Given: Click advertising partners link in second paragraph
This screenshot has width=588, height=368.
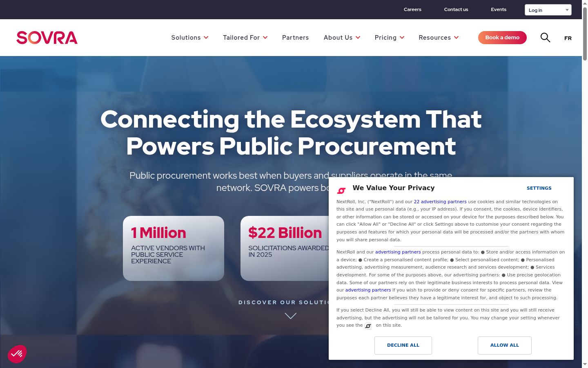Looking at the screenshot, I should tap(398, 252).
